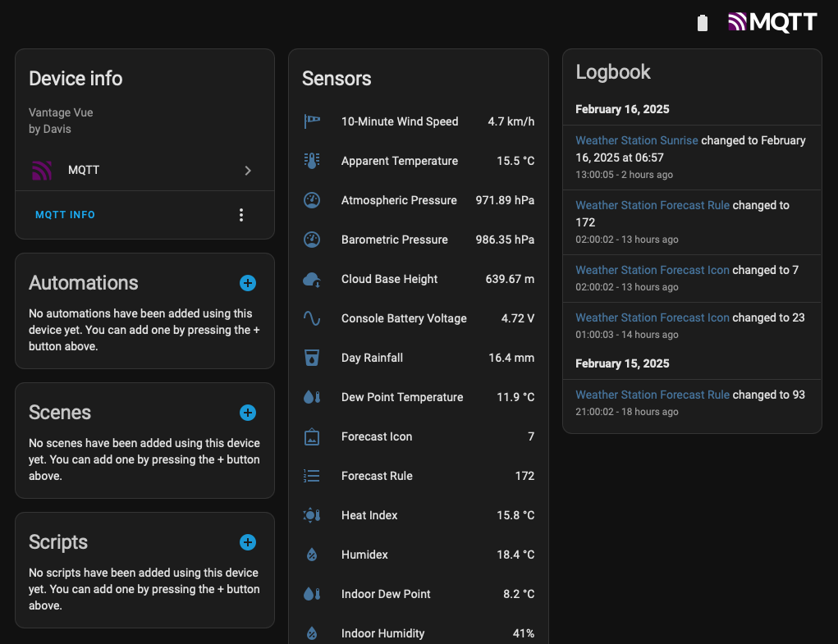Click the Day Rainfall bucket icon
Image resolution: width=838 pixels, height=644 pixels.
point(312,357)
